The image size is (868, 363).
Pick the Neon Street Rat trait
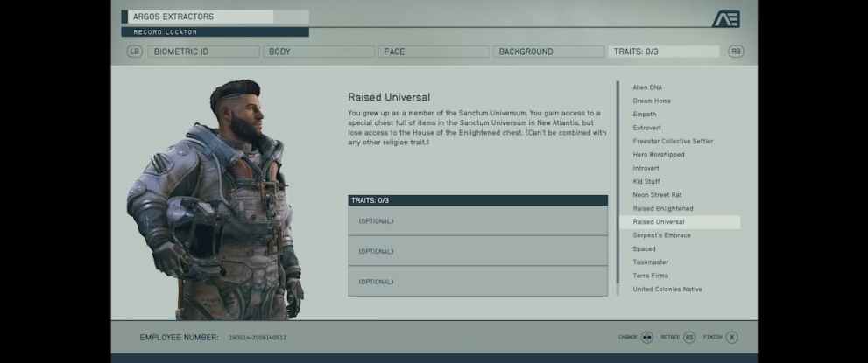(x=657, y=195)
